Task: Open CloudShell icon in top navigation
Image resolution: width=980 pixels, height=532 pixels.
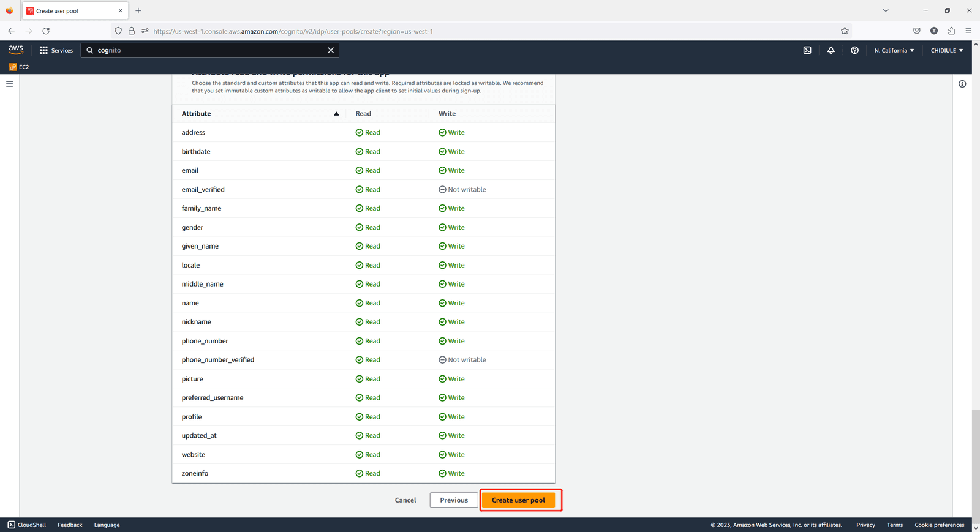Action: click(x=807, y=50)
